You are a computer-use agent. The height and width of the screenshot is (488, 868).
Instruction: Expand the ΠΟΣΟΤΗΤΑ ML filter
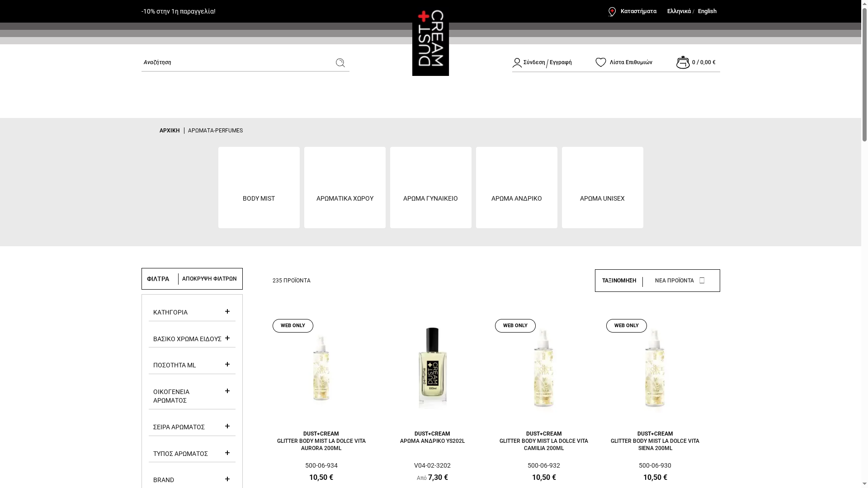pos(227,364)
